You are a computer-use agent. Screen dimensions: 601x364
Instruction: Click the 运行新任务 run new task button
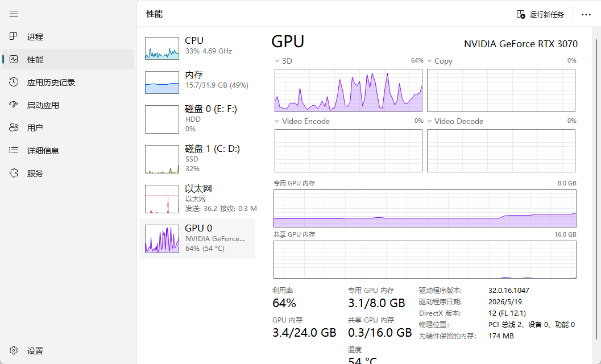(x=540, y=15)
